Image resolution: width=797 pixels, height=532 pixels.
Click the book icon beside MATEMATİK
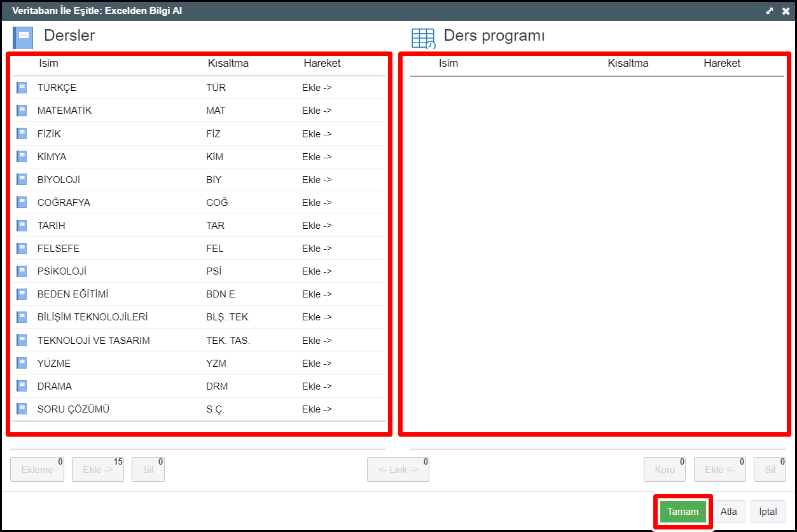point(22,111)
